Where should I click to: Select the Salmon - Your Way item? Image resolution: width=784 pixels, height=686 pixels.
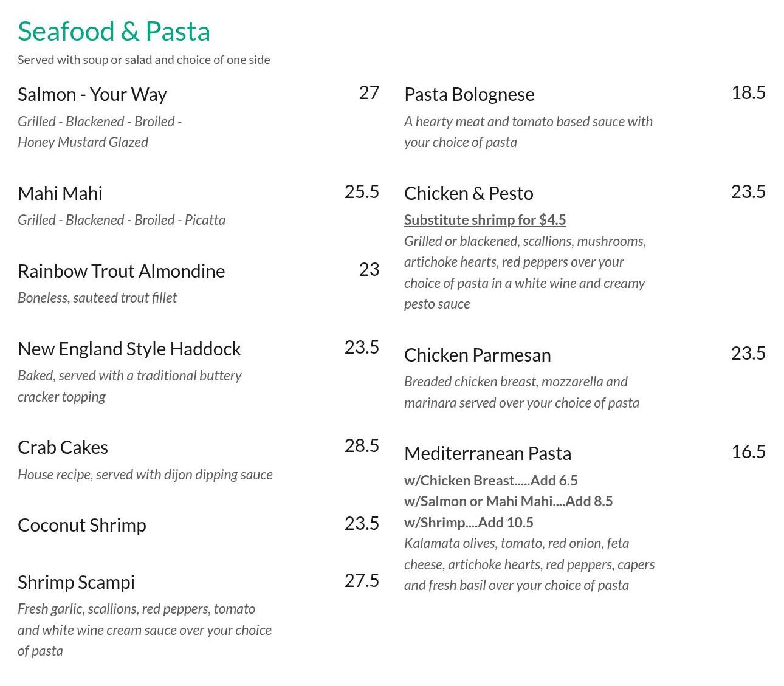click(92, 94)
